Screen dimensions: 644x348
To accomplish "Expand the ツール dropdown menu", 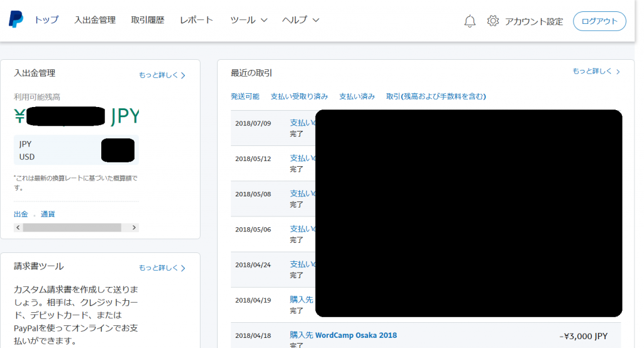I will pyautogui.click(x=249, y=20).
